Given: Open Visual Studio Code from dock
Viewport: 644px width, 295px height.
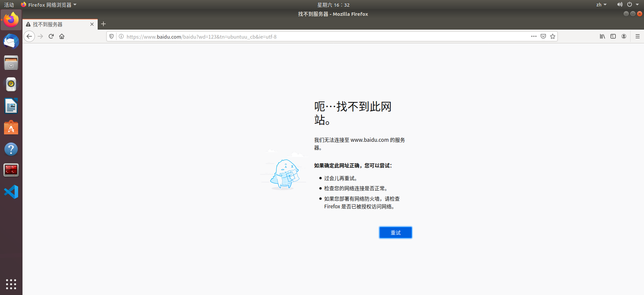Looking at the screenshot, I should (x=11, y=192).
